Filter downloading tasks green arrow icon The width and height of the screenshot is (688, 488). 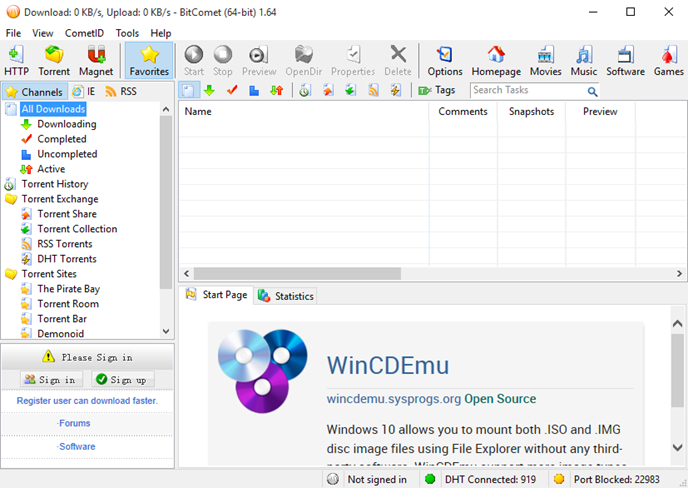(210, 90)
